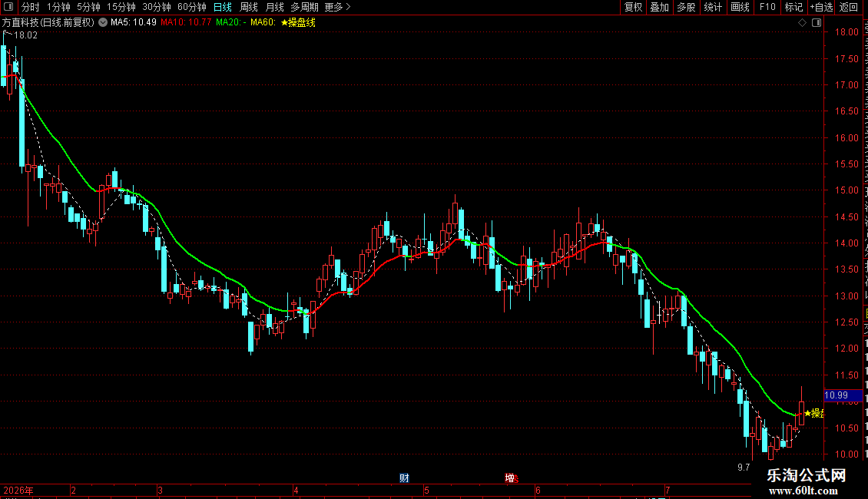The image size is (868, 499).
Task: Click the 返回 back button
Action: point(849,7)
